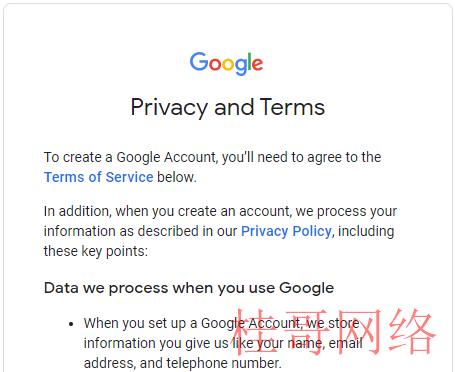The image size is (455, 372).
Task: Click the bullet line 'When you set up a Google Account'
Action: coord(221,323)
